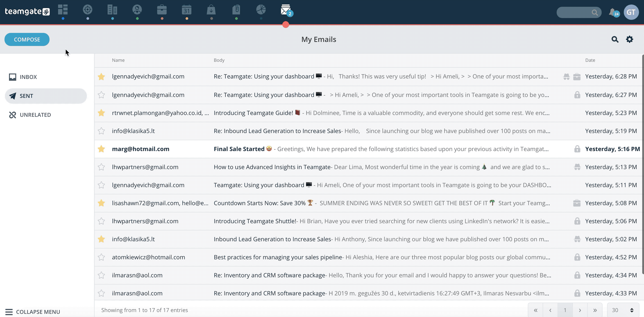Star the atomkiewicz@hotmail.com email
This screenshot has width=644, height=317.
pyautogui.click(x=101, y=257)
